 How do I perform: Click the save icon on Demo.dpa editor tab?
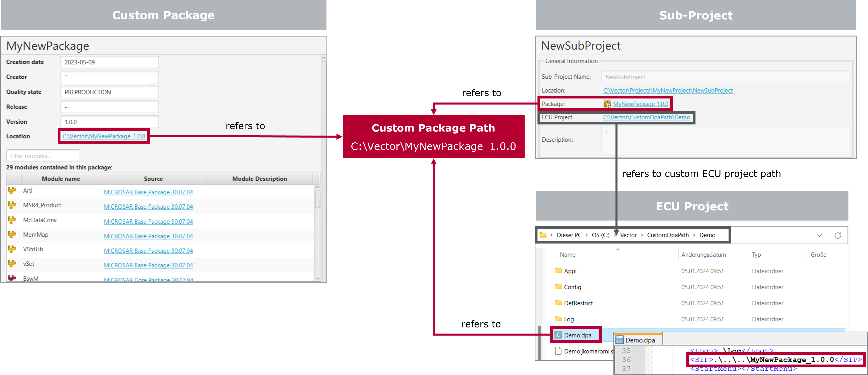tap(619, 340)
